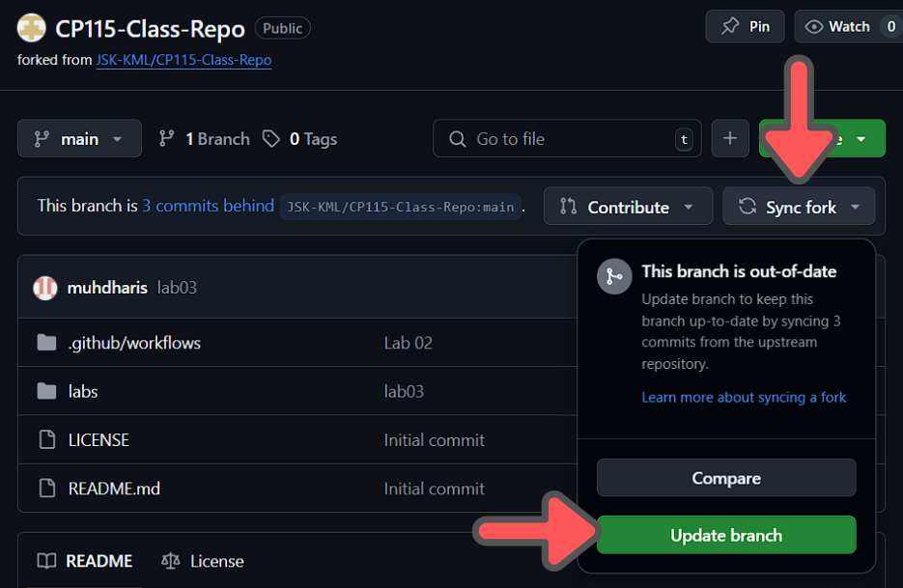Click the Compare button
The image size is (903, 588).
726,477
